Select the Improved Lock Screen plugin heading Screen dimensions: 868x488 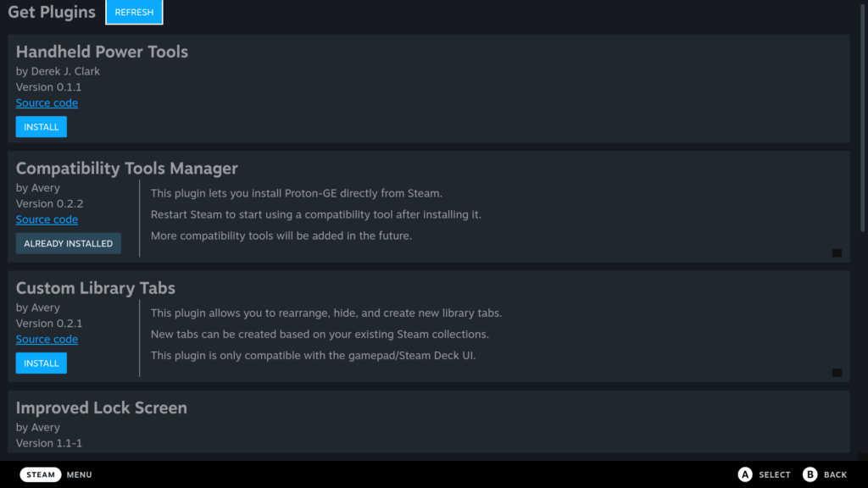point(101,408)
